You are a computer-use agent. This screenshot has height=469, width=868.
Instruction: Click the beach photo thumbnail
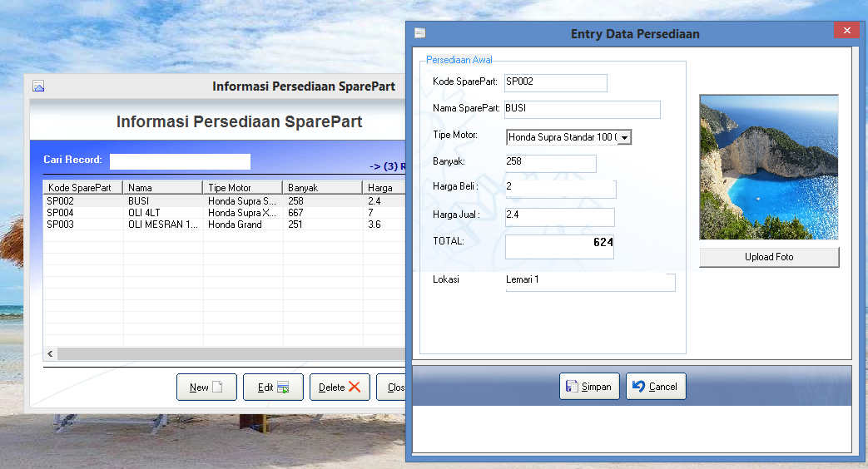(768, 167)
